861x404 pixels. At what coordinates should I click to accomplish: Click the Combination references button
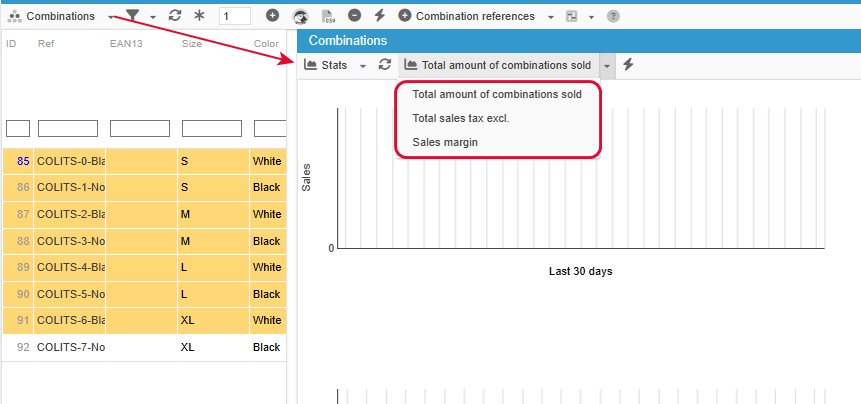466,16
